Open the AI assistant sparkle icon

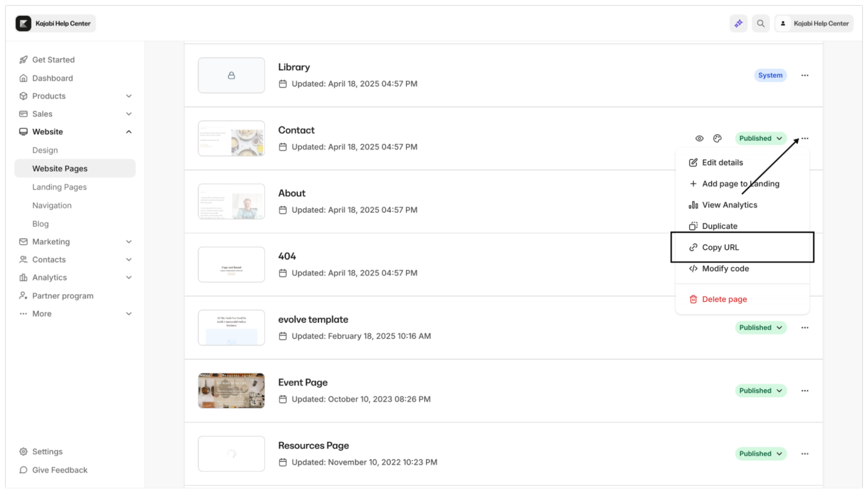738,23
